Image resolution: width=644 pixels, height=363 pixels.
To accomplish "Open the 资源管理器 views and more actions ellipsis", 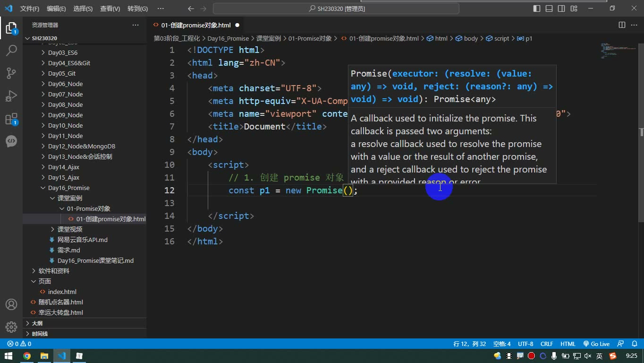I will point(136,25).
